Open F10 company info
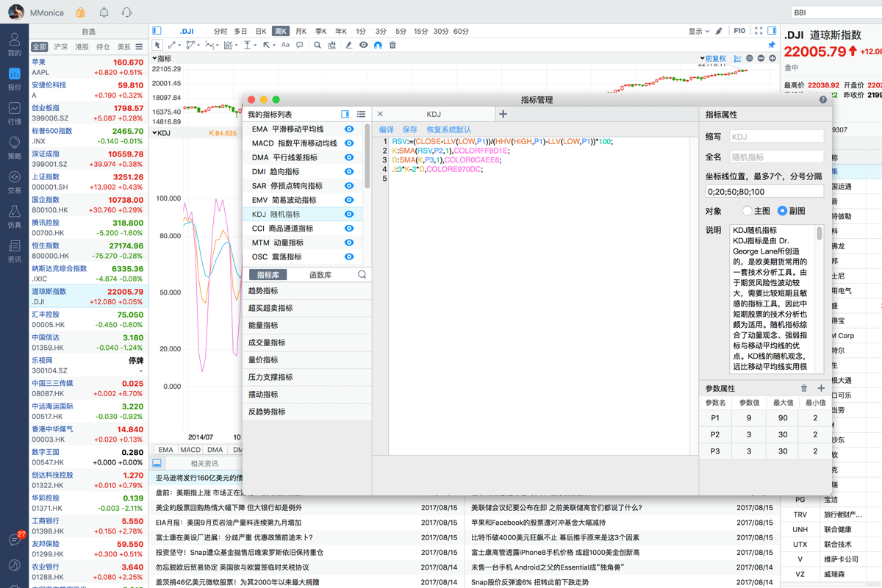The height and width of the screenshot is (588, 882). click(739, 31)
